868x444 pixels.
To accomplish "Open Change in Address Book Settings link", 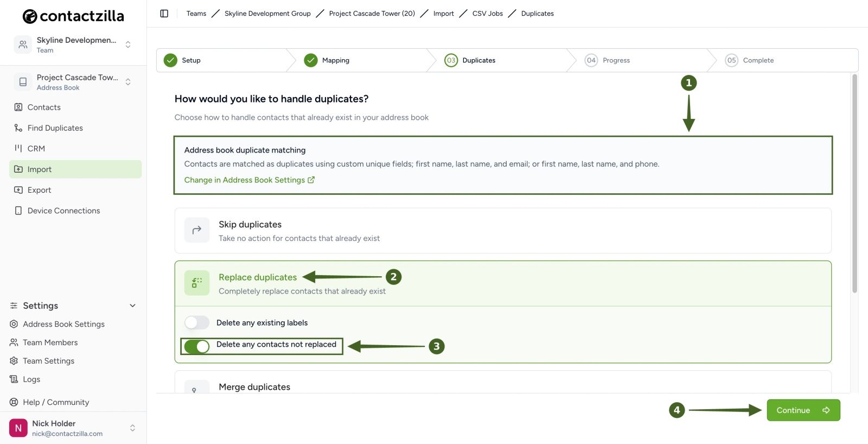I will click(x=250, y=180).
